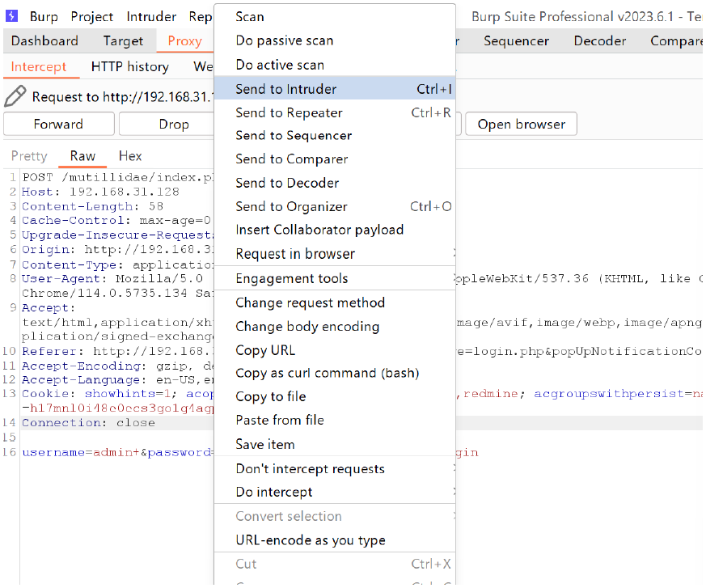Click the Accept-Language header line
The width and height of the screenshot is (706, 588).
coord(117,379)
